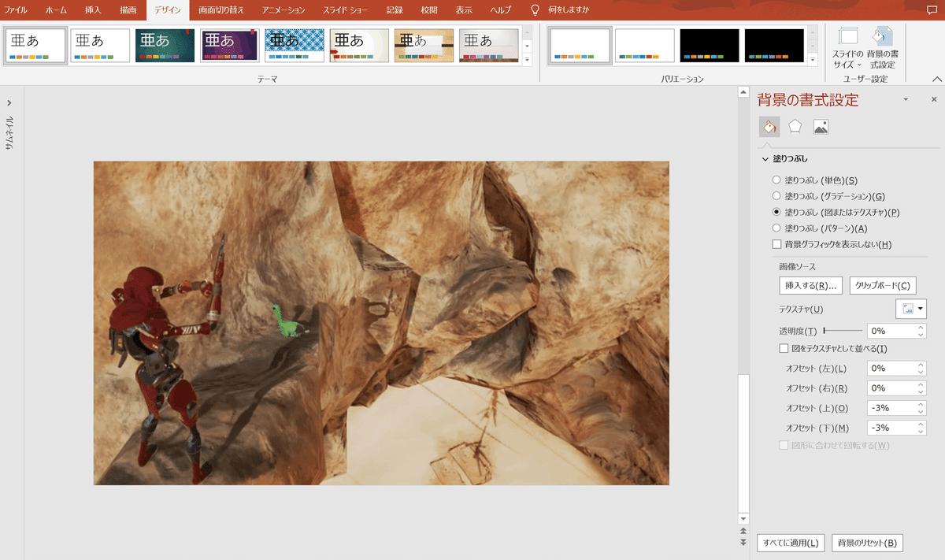Viewport: 945px width, 560px height.
Task: Apply the dark purple theme
Action: point(230,46)
